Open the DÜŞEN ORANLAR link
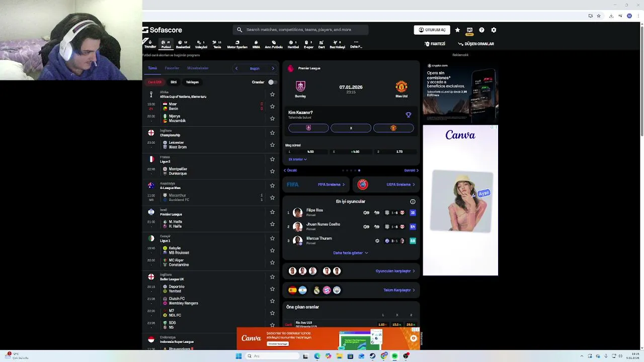644x362 pixels. (476, 44)
